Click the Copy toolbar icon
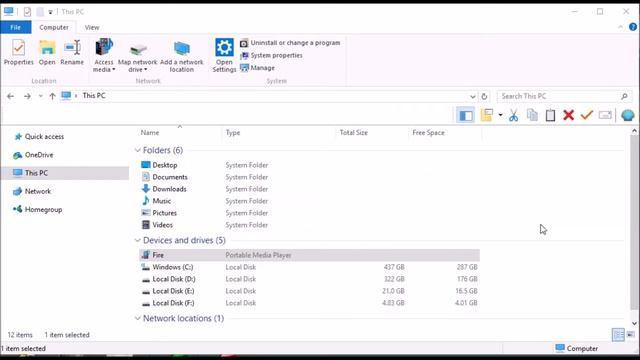Screen dimensions: 640x360 [x=532, y=116]
